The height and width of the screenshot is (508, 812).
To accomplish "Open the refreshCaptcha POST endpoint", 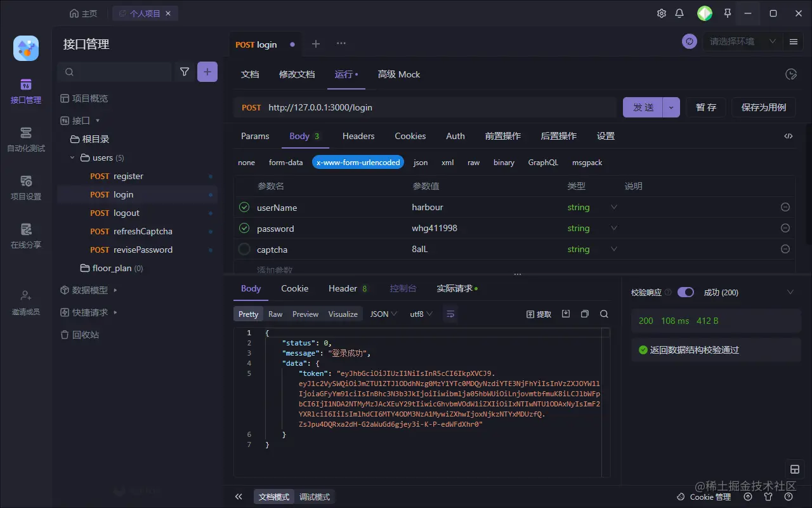I will (137, 231).
